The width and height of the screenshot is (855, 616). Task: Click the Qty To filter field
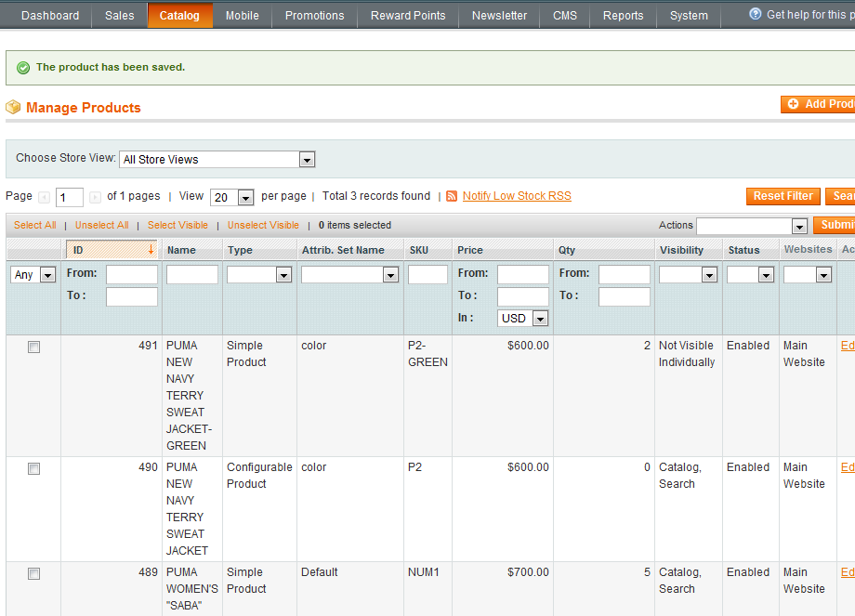click(625, 296)
